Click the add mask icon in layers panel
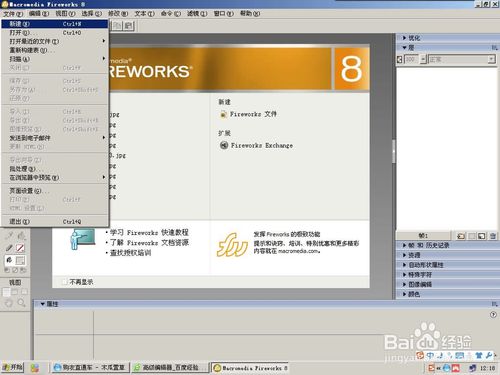 tap(472, 236)
